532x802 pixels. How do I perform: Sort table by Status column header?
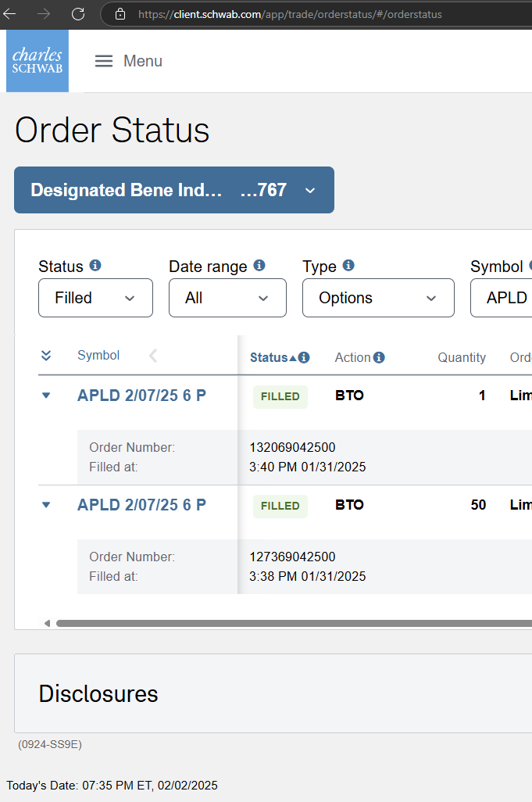pos(270,357)
